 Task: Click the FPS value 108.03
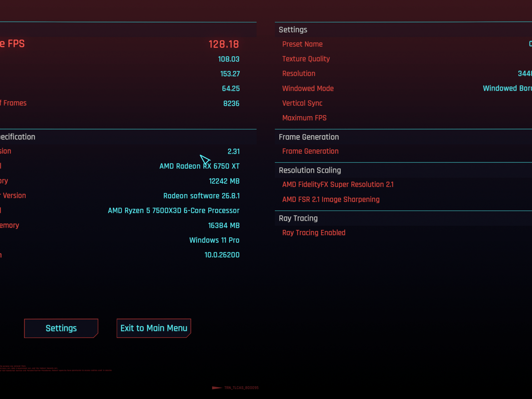coord(229,59)
